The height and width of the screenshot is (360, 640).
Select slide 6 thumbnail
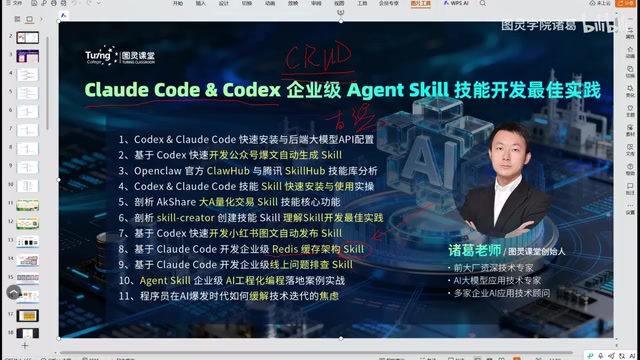point(28,111)
